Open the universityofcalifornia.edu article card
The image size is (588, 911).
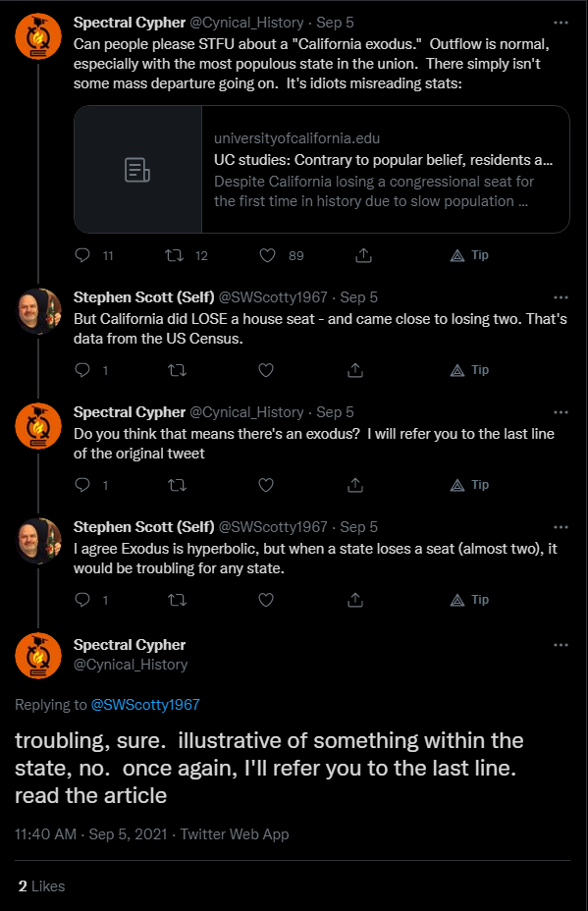[322, 169]
